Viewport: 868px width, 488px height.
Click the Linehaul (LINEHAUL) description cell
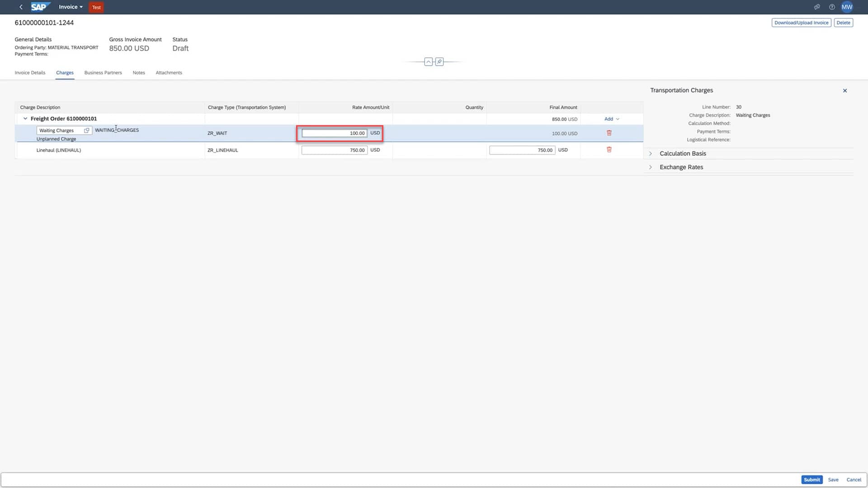point(59,150)
